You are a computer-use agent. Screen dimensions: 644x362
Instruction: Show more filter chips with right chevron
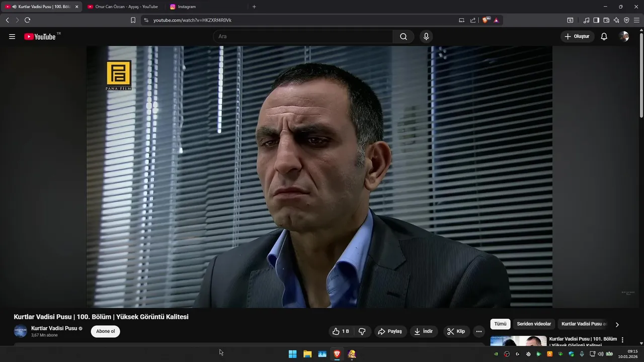pyautogui.click(x=617, y=325)
